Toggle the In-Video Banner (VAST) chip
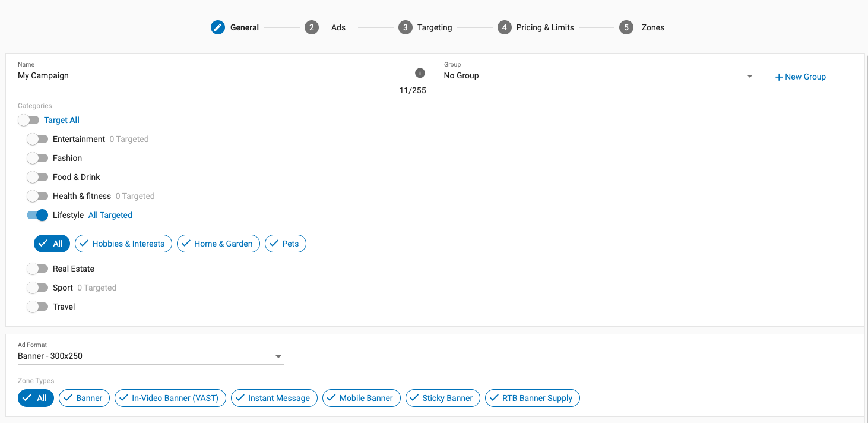 coord(170,398)
